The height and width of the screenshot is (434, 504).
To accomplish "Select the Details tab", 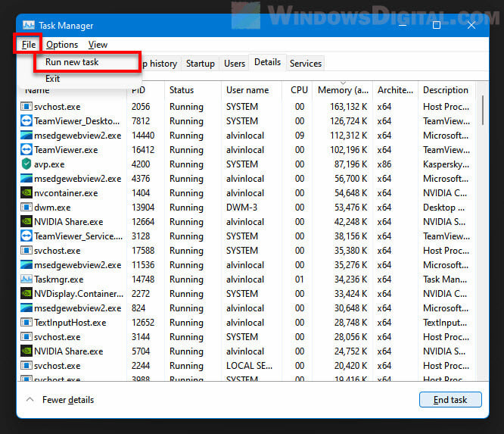I will point(267,62).
